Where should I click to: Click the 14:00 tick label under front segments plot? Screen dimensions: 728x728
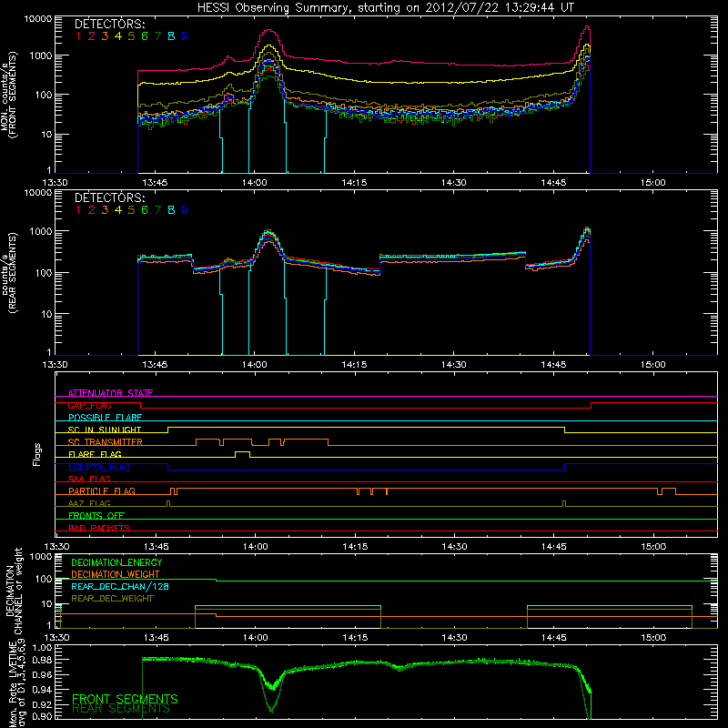tap(255, 183)
